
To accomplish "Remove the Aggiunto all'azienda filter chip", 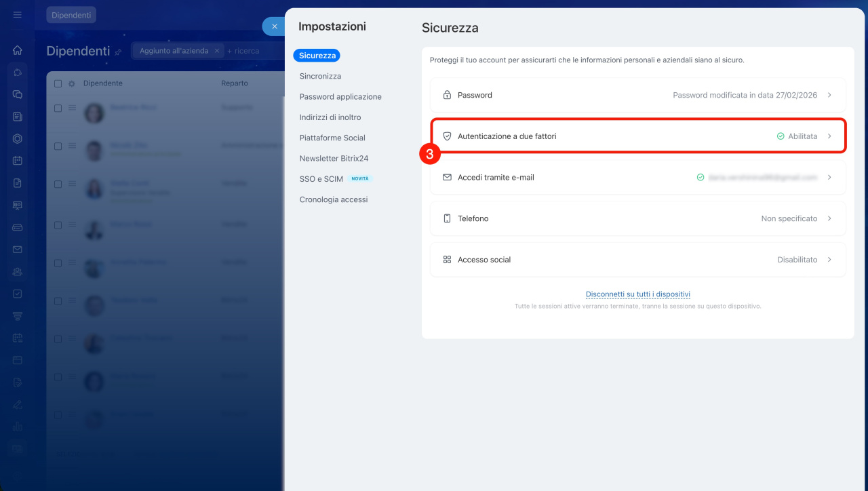I will pyautogui.click(x=216, y=51).
